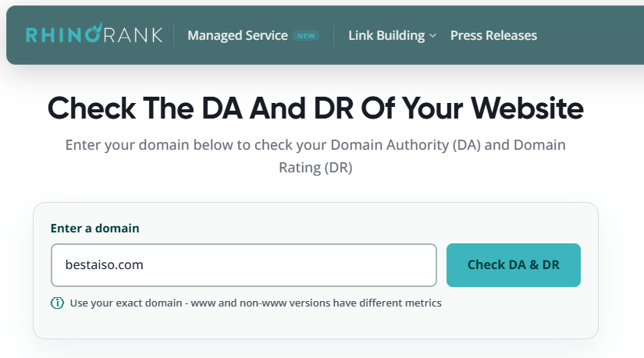Viewport: 644px width, 358px height.
Task: Click the 'Check The DA And DR' heading
Action: pos(315,108)
